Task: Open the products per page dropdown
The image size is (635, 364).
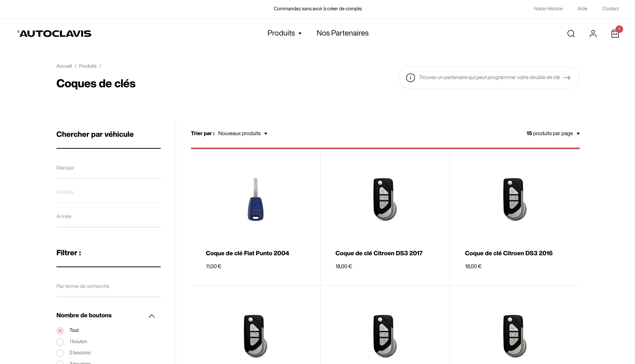Action: [x=553, y=133]
